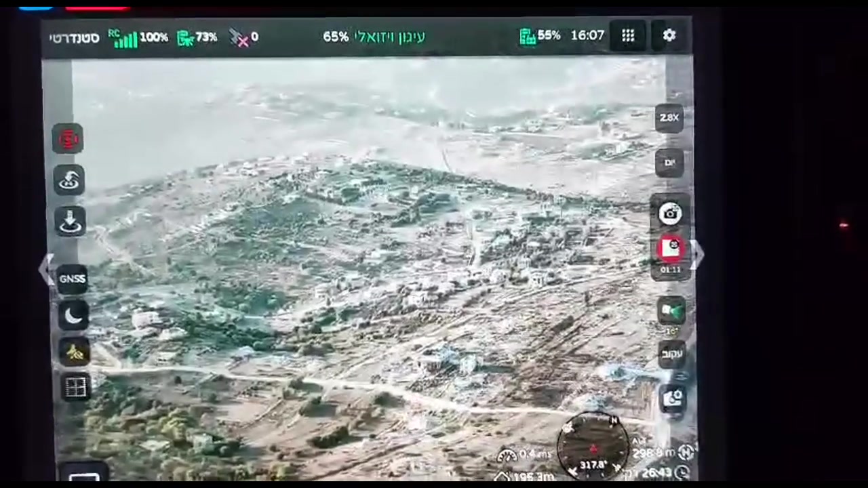Image resolution: width=868 pixels, height=488 pixels.
Task: Open the 2.8X zoom level selector
Action: coord(669,118)
